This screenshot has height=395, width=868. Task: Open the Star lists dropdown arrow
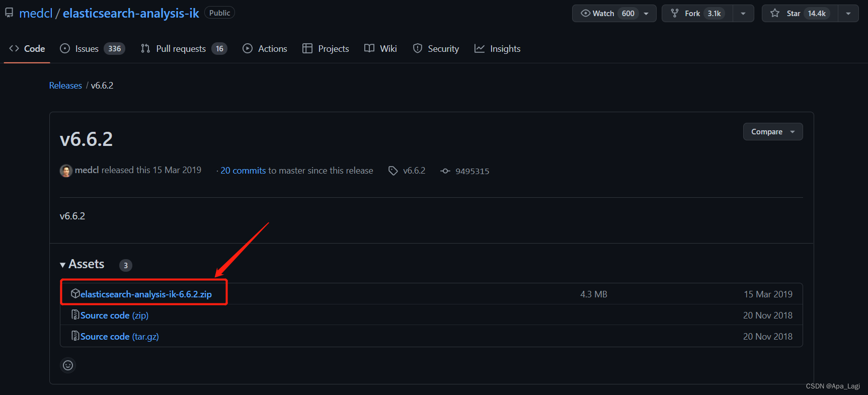(848, 14)
